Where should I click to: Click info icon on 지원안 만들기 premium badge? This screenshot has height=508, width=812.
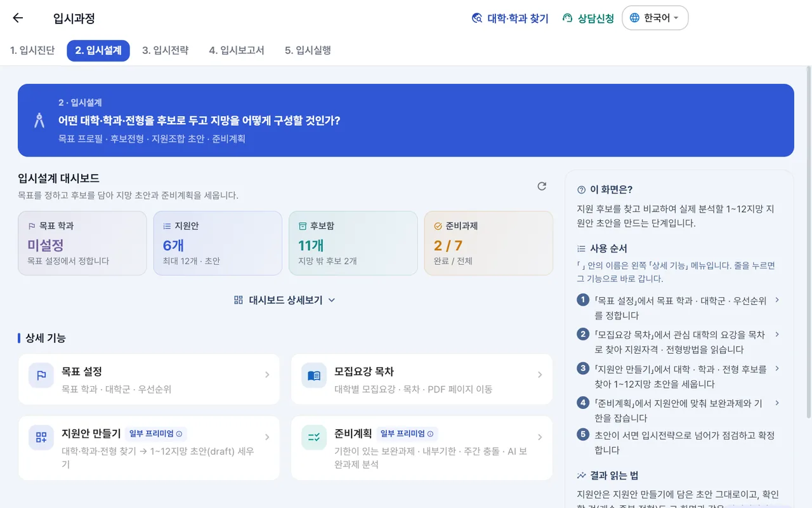click(179, 434)
